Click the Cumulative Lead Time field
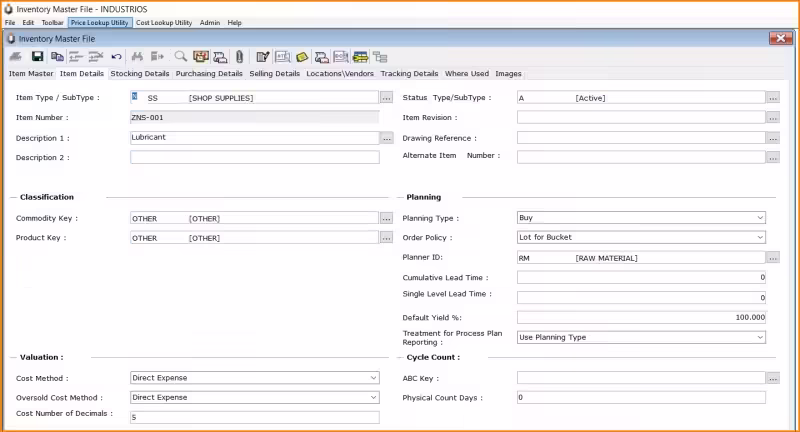 tap(641, 277)
